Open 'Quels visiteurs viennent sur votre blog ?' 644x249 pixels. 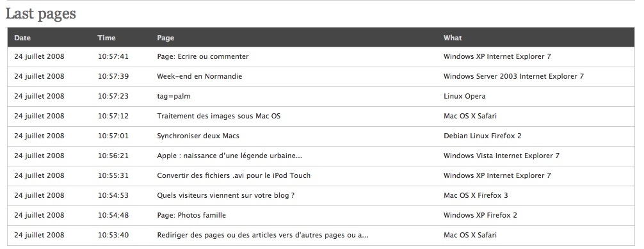tap(225, 196)
